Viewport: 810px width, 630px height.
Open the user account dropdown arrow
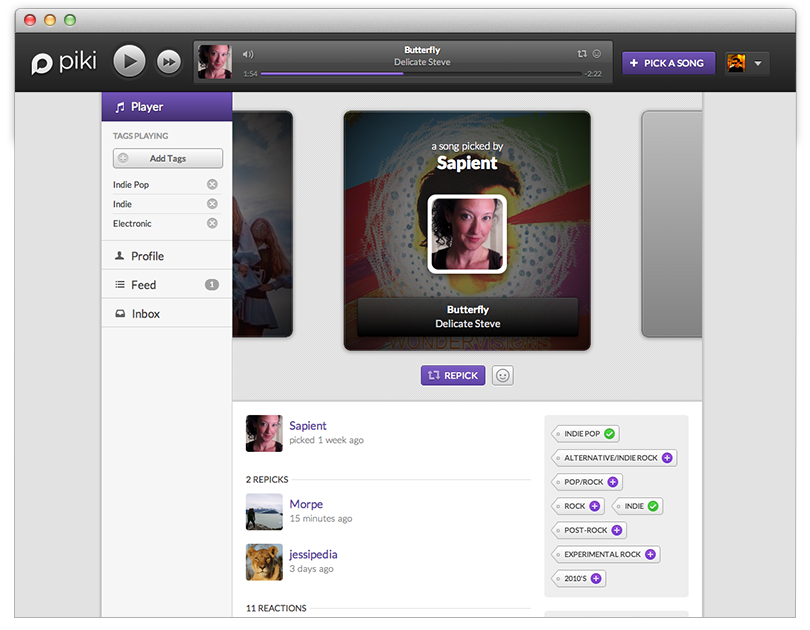(x=758, y=63)
